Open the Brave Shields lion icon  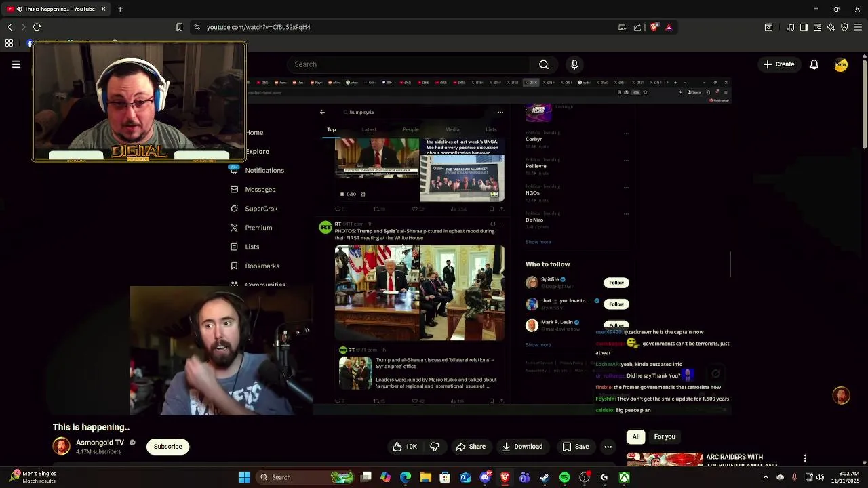(x=654, y=27)
